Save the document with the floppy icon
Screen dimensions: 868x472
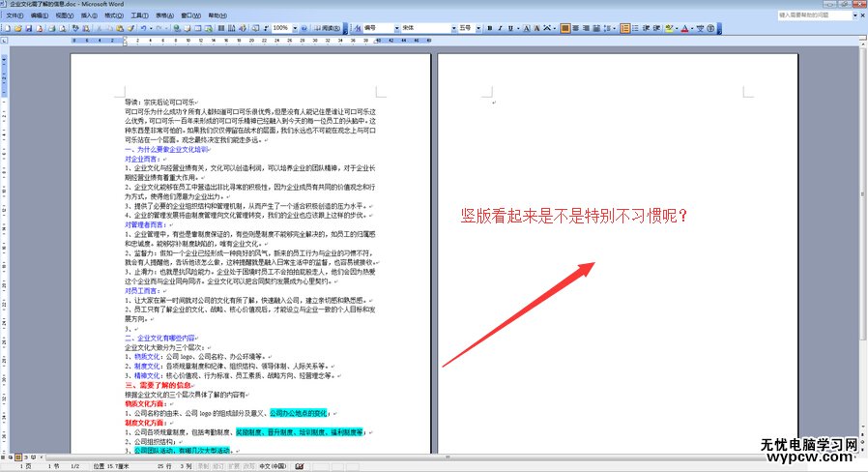pos(29,28)
